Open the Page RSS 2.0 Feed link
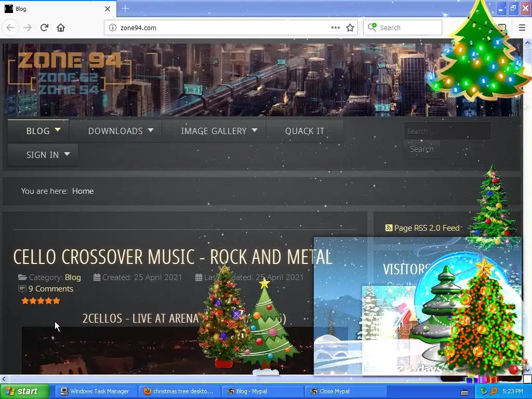The height and width of the screenshot is (399, 532). tap(427, 228)
